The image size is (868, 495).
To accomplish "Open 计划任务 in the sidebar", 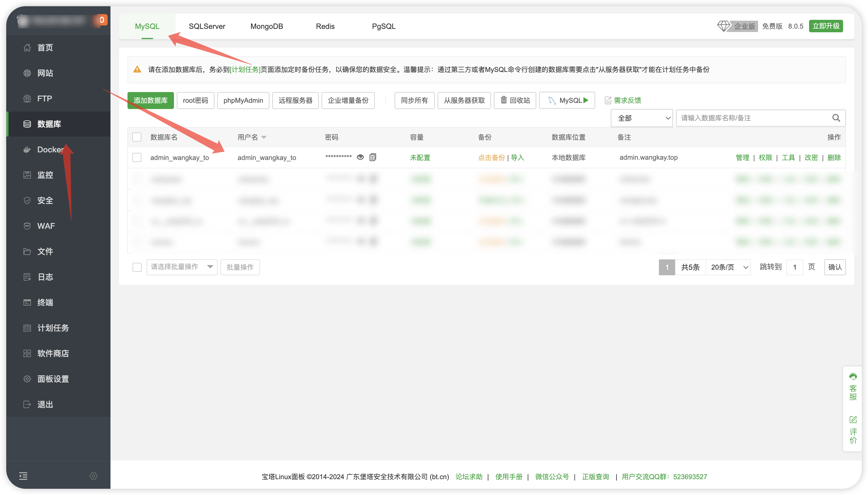I will coord(53,328).
